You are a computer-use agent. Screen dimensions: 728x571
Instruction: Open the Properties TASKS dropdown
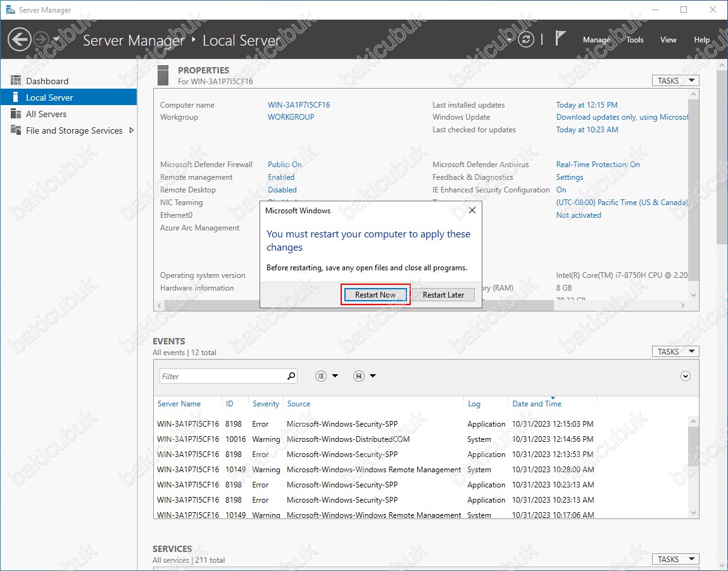click(x=675, y=81)
